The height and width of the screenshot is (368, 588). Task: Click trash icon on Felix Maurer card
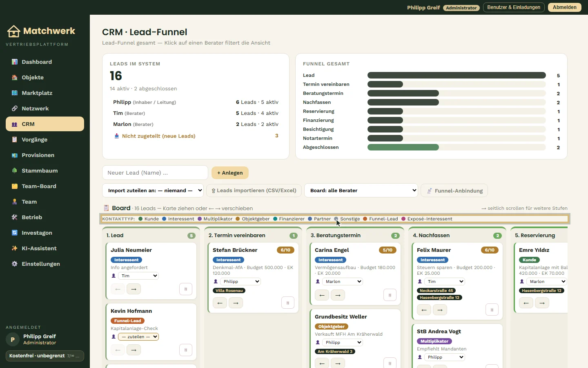pos(492,310)
